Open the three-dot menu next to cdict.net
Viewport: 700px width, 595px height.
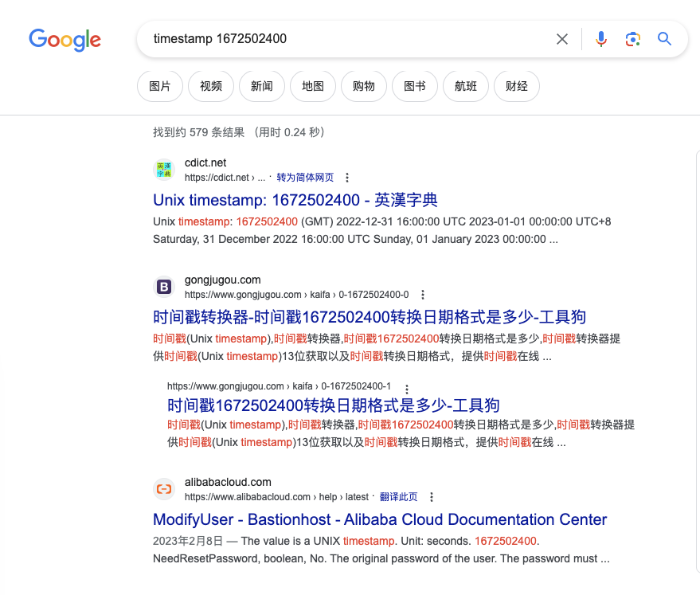tap(347, 178)
